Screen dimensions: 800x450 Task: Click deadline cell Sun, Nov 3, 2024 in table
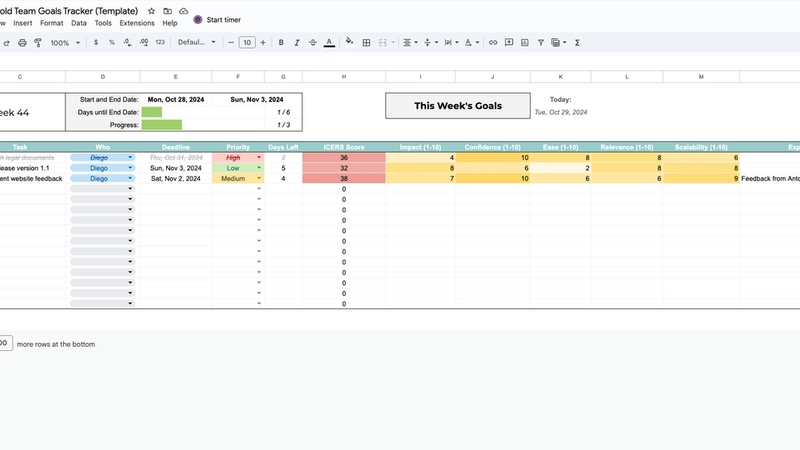click(x=176, y=168)
